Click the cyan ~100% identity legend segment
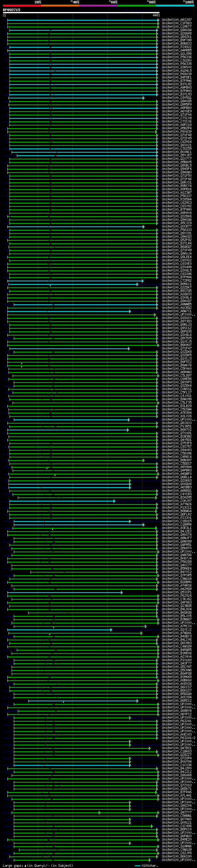The image size is (197, 868). [x=175, y=6]
